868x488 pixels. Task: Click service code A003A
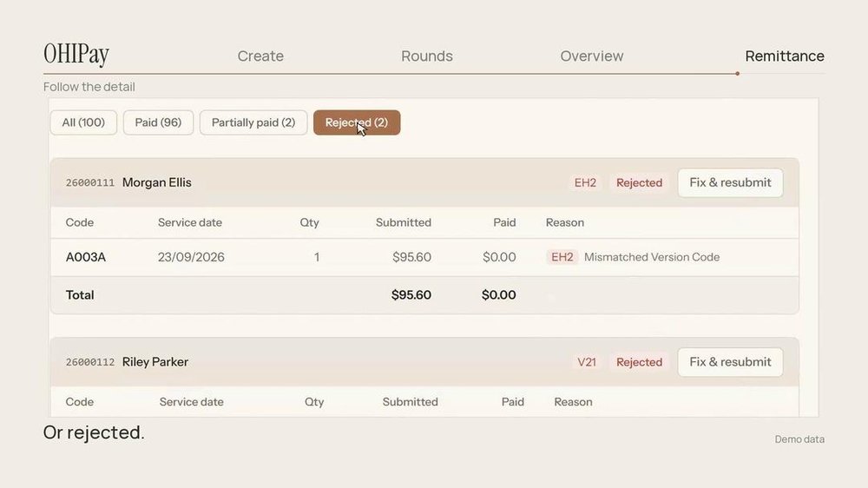(86, 257)
